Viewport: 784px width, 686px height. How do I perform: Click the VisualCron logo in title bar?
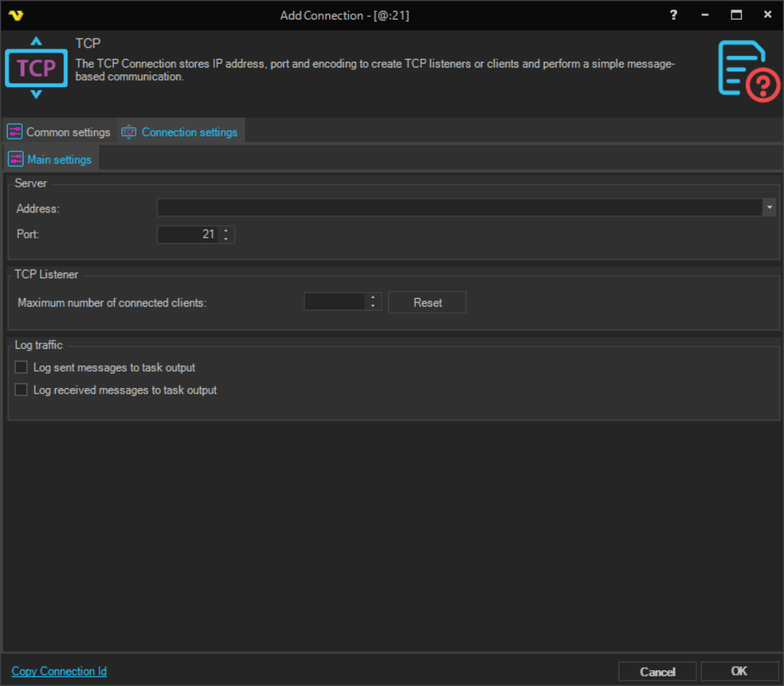(16, 15)
